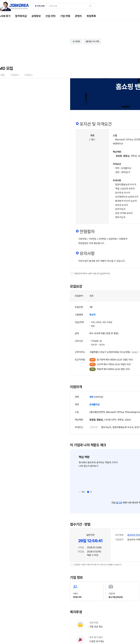Click the JOBKOREA logo
Viewport: 140px width, 644px height.
19,6
